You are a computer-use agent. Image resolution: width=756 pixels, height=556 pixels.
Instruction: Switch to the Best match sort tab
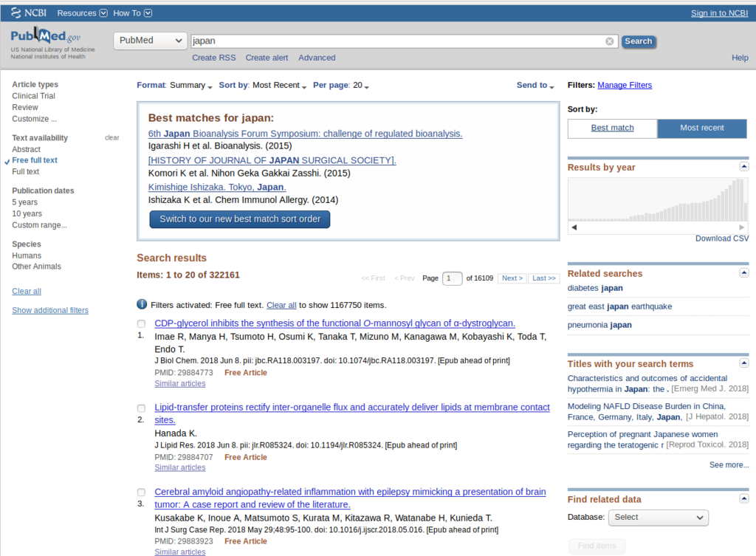pos(612,128)
